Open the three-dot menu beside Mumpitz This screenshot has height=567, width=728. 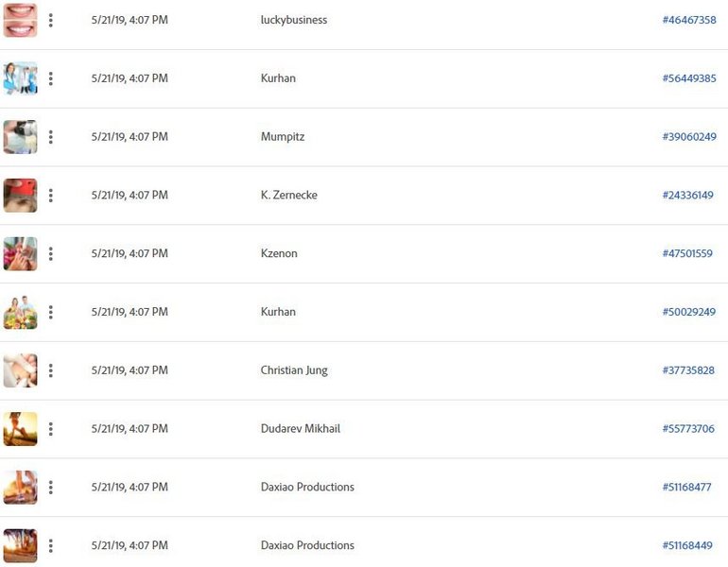(x=51, y=137)
